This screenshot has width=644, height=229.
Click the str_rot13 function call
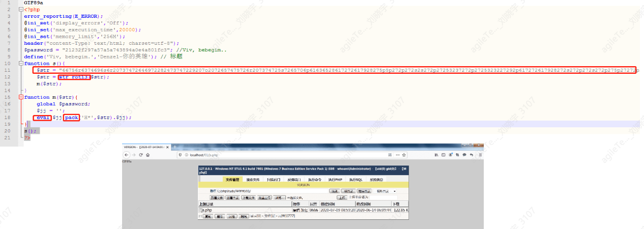coord(74,77)
